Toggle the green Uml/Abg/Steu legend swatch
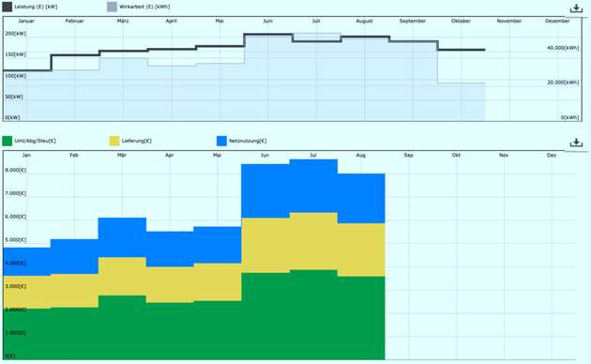The image size is (591, 364). pyautogui.click(x=8, y=141)
